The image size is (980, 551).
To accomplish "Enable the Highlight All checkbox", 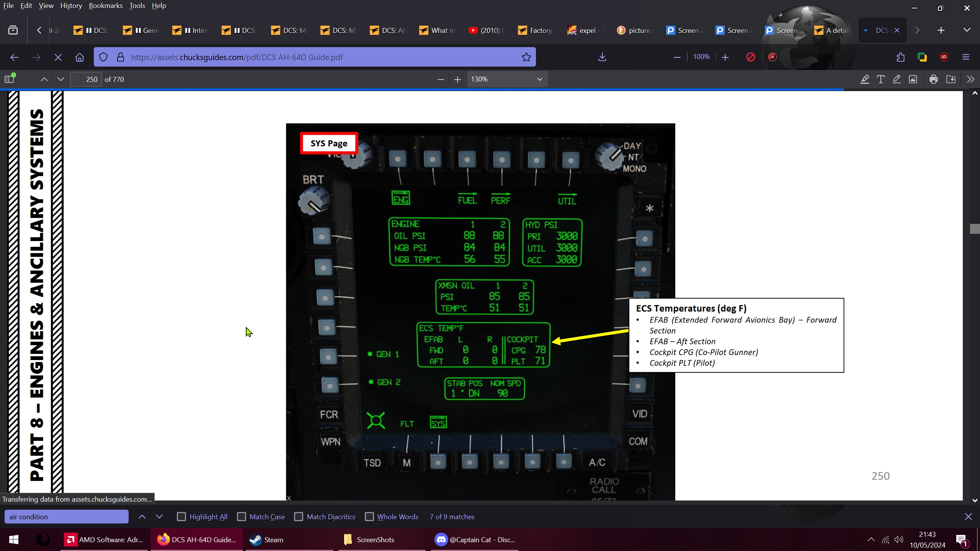I will pyautogui.click(x=181, y=517).
